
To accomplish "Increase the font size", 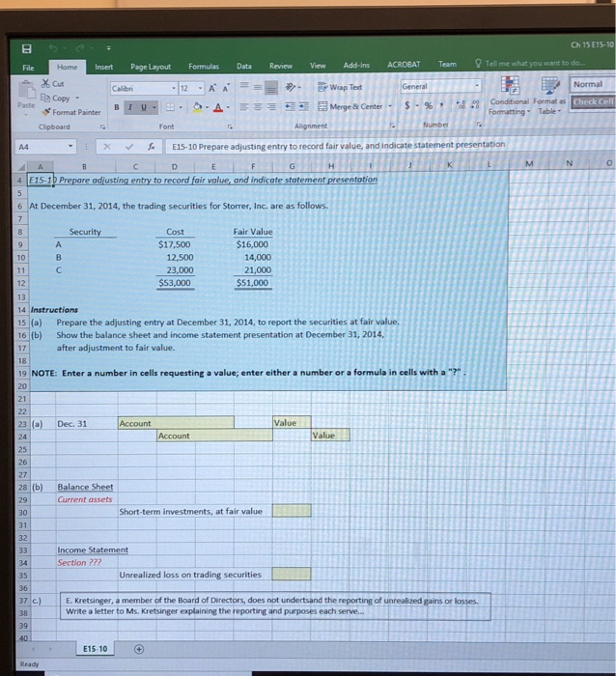I will tap(212, 89).
